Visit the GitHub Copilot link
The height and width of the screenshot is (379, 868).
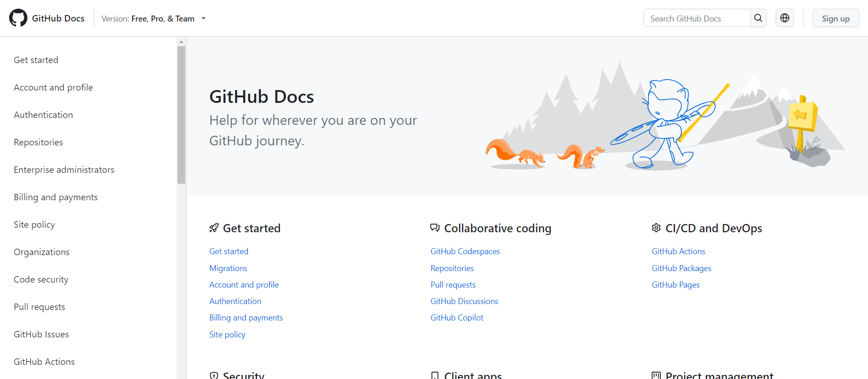456,318
